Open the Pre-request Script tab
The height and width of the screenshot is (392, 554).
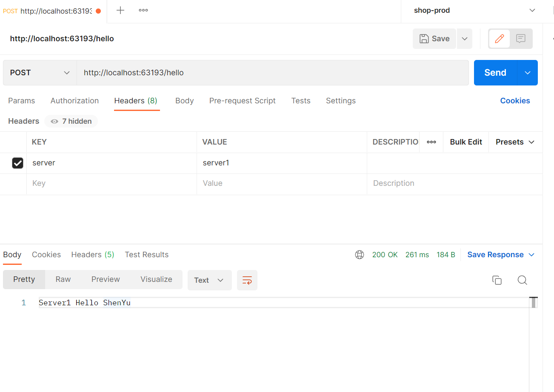coord(242,101)
